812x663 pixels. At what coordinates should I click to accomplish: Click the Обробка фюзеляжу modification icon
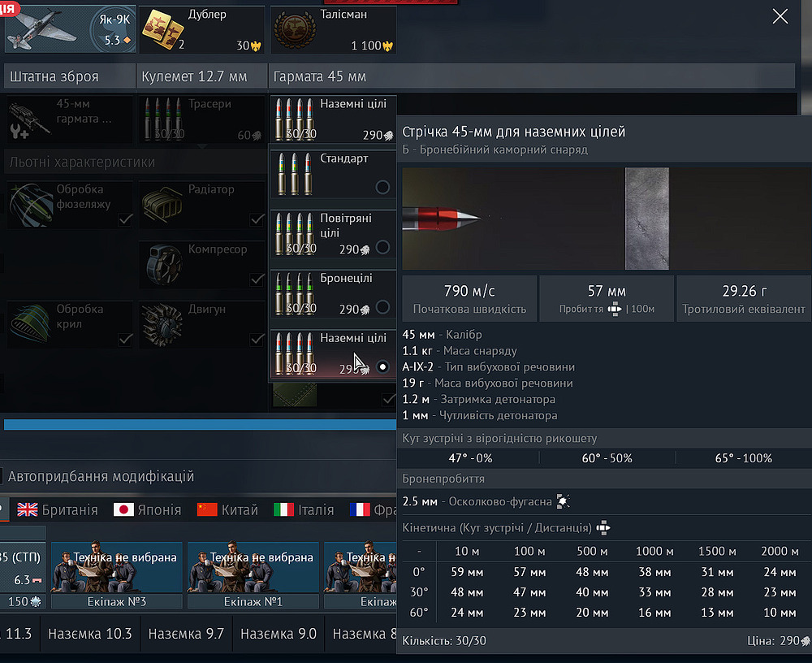(31, 205)
